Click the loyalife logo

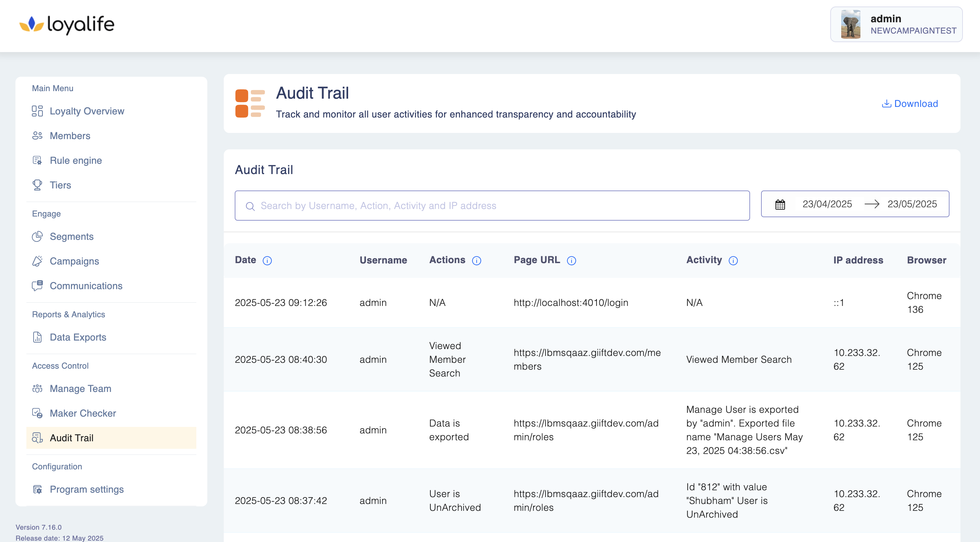pyautogui.click(x=67, y=25)
